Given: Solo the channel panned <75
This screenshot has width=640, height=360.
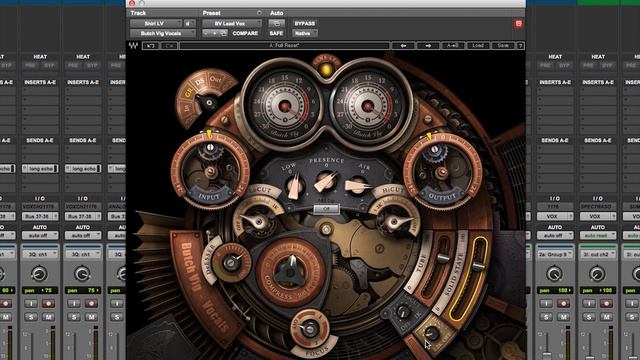Looking at the screenshot, I should (31, 317).
